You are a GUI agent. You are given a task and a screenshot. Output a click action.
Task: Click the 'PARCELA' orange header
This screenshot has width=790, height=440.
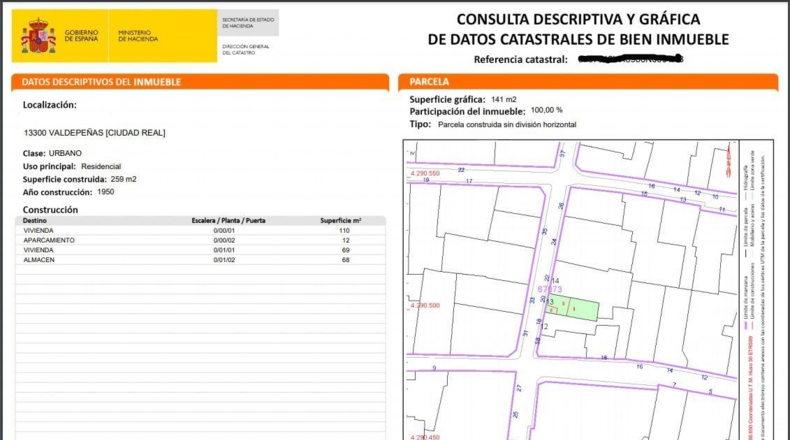[x=588, y=82]
